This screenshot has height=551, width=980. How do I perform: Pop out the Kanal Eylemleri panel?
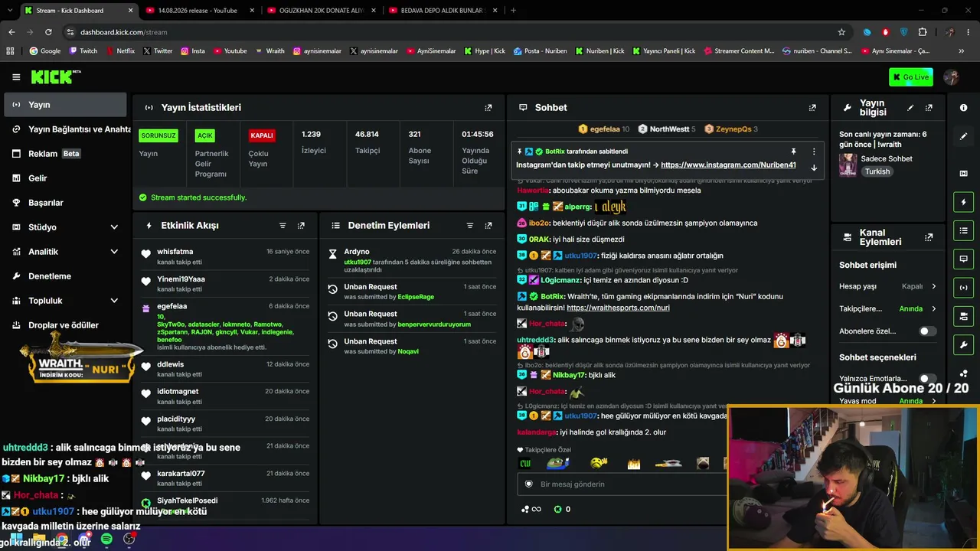(929, 237)
